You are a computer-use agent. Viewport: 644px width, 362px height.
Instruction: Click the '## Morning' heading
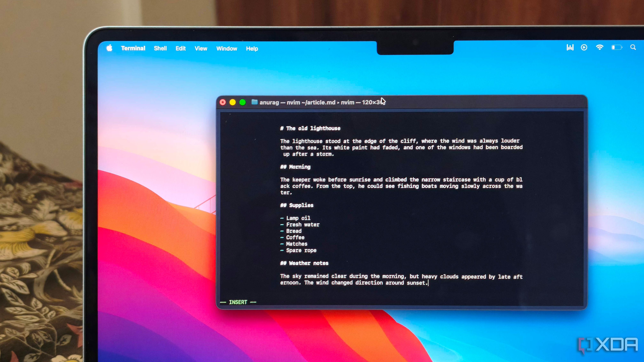pos(295,167)
